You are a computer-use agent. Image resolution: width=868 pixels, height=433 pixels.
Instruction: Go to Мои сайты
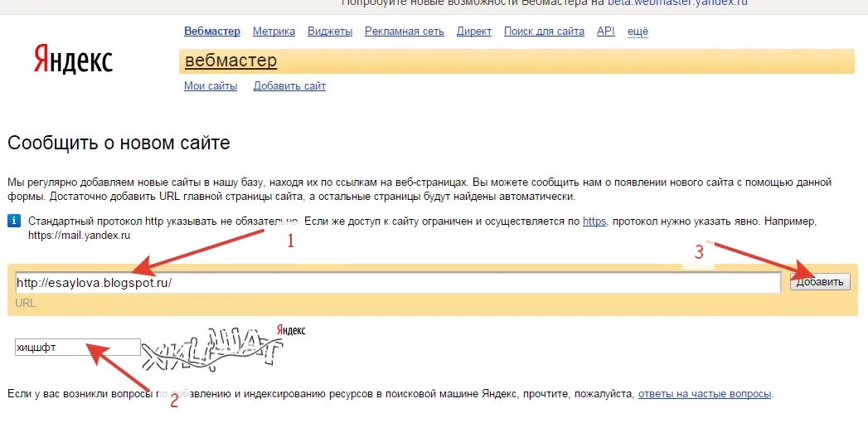(x=211, y=86)
